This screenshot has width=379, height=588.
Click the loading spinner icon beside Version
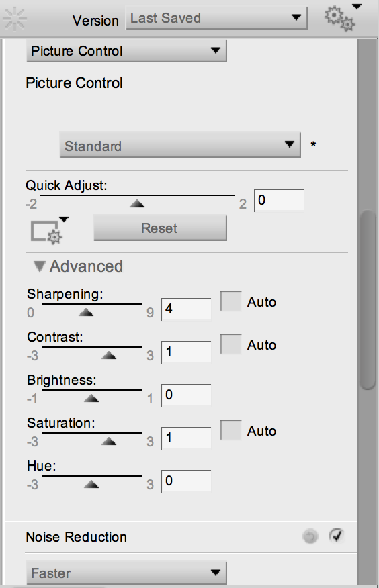pyautogui.click(x=14, y=19)
